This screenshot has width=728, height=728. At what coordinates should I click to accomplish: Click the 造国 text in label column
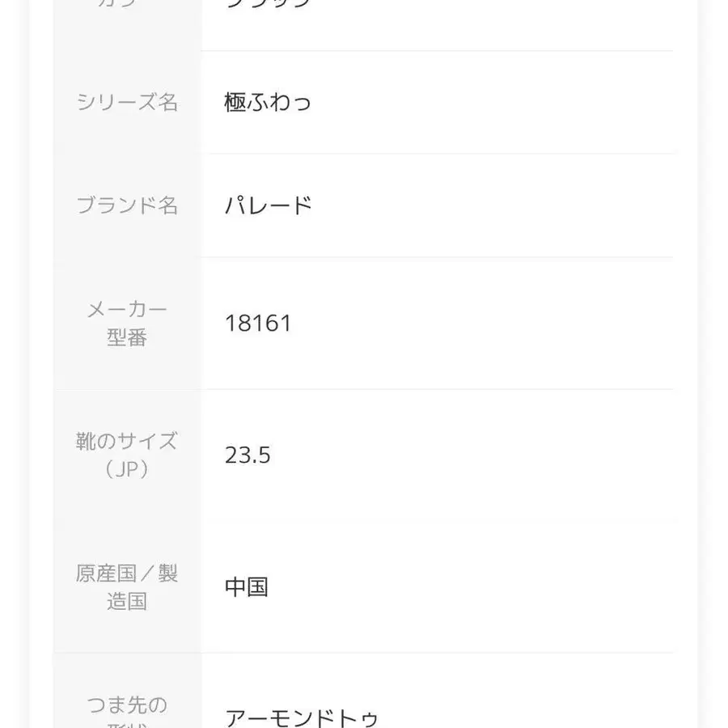tap(127, 602)
